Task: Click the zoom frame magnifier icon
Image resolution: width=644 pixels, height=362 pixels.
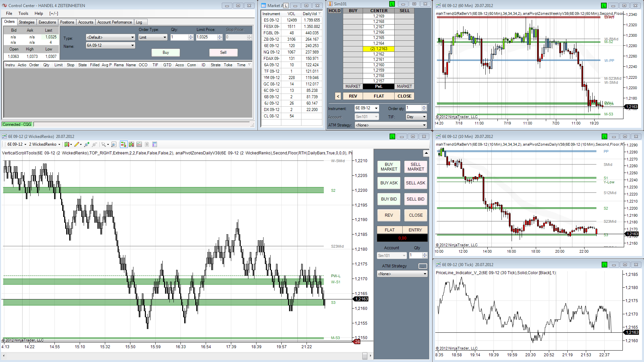Action: tap(114, 144)
